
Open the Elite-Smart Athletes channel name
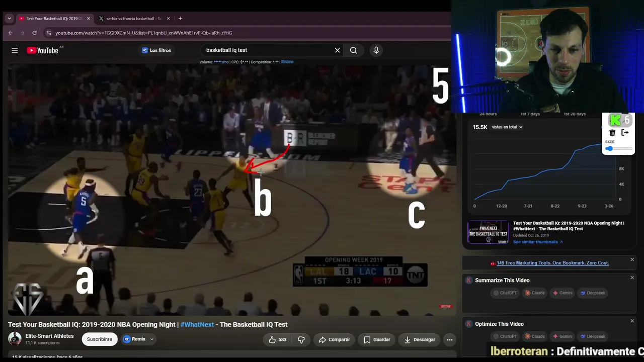point(50,336)
